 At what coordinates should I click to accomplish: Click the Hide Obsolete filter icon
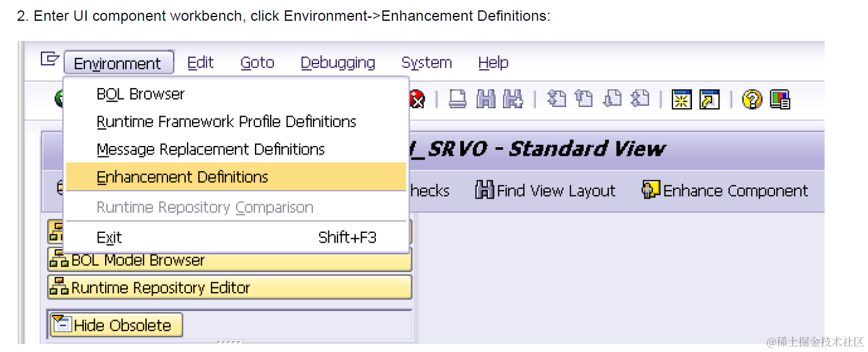(62, 324)
